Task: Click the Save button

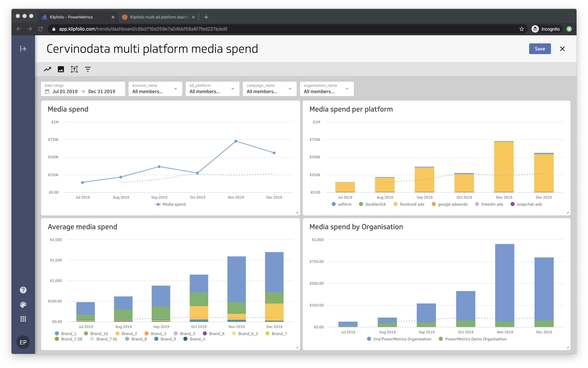Action: point(540,49)
